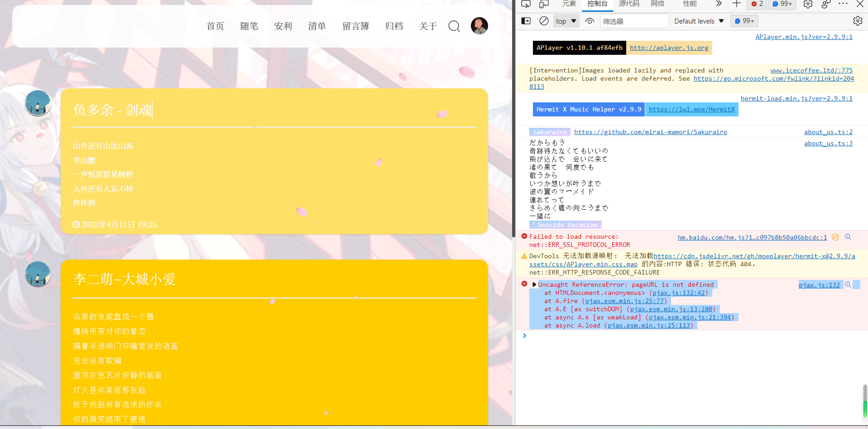Click the red error counter badge

coord(756,4)
